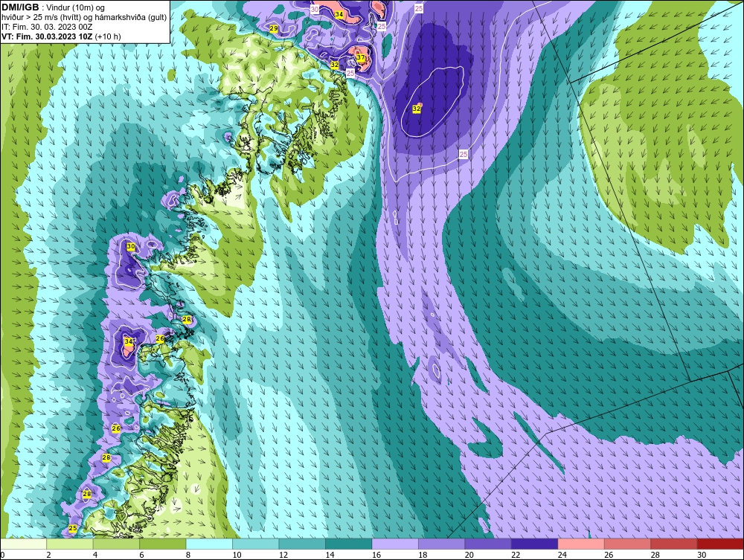Click the '28' value on the color scale
This screenshot has width=744, height=560.
pos(655,555)
